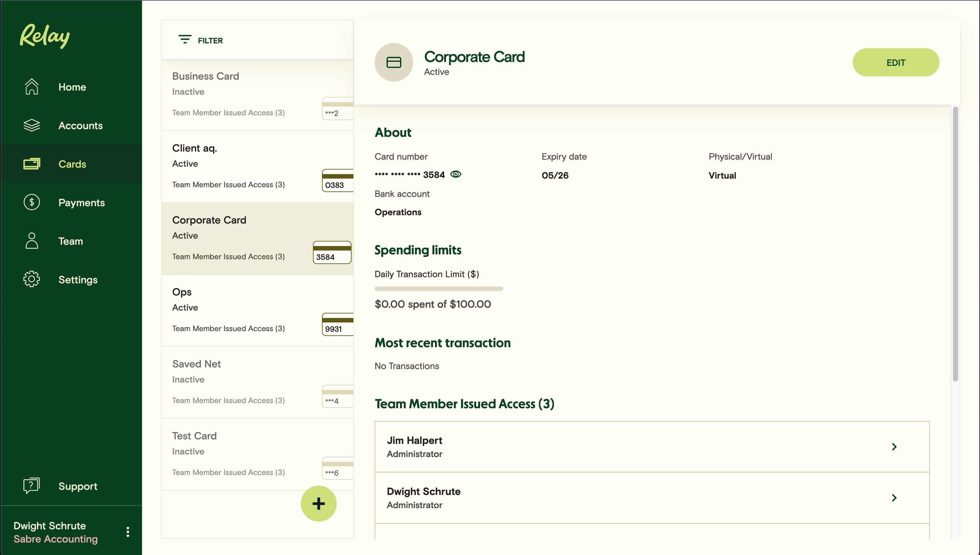Open the user options three-dot menu

point(128,532)
